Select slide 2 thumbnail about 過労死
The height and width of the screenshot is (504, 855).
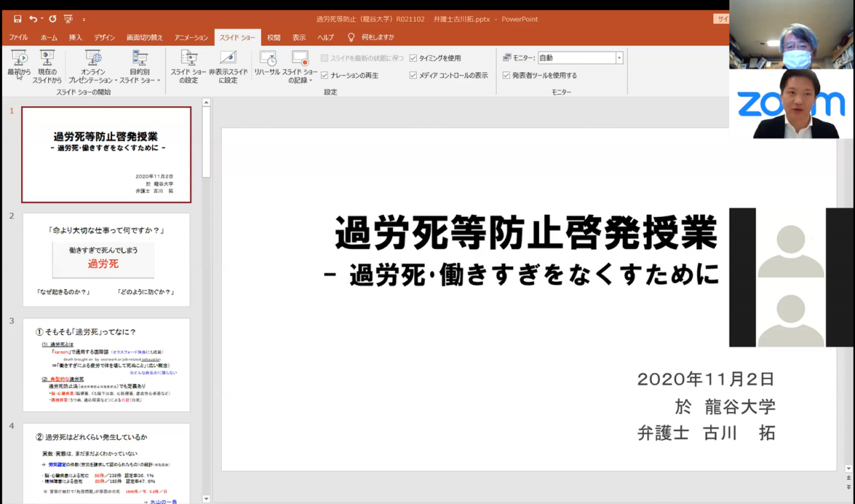(106, 260)
